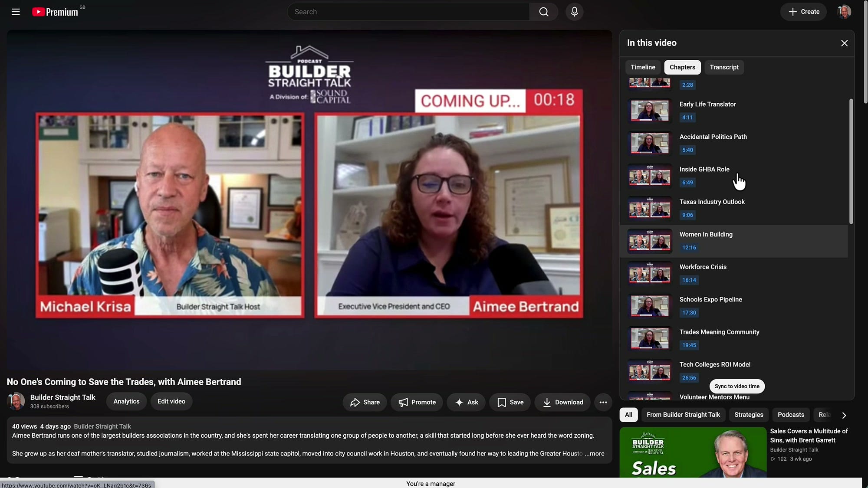
Task: Start voice search with microphone icon
Action: 574,12
